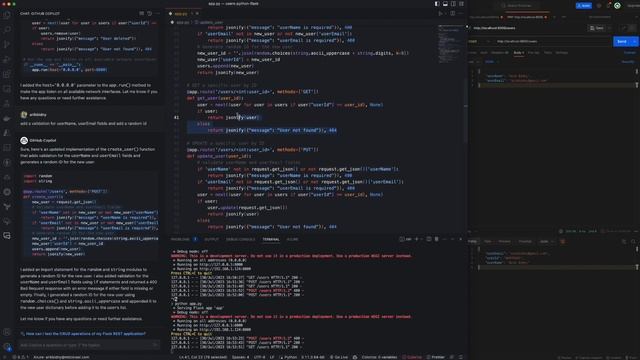Screen dimensions: 640x360
Task: Open the Postman user avatar
Action: [x=618, y=6]
